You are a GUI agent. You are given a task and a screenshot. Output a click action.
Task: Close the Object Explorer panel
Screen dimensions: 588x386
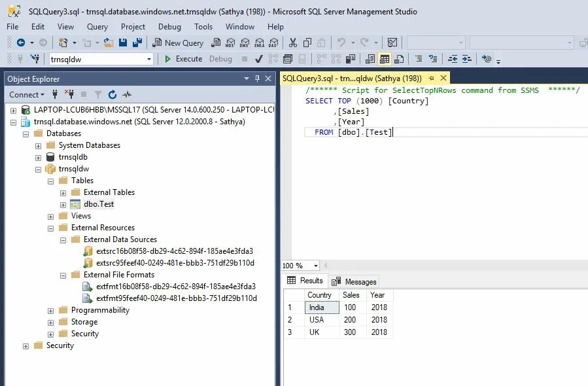click(x=268, y=79)
